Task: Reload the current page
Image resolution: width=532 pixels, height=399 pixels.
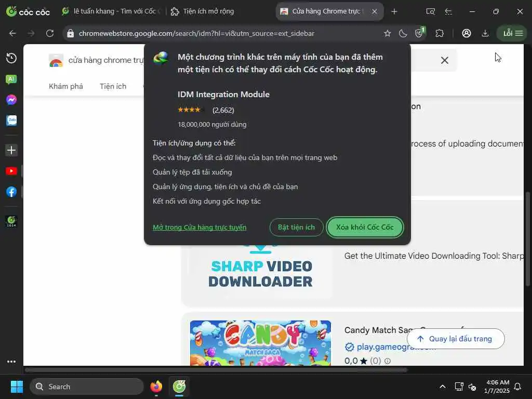Action: coord(50,33)
